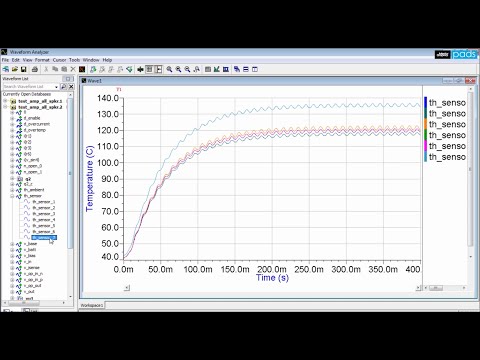Select the th_sensor_4 waveform

pyautogui.click(x=44, y=220)
